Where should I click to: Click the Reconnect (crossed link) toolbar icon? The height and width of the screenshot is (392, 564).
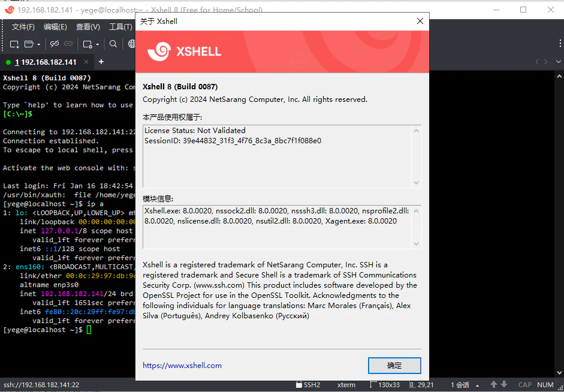point(54,43)
